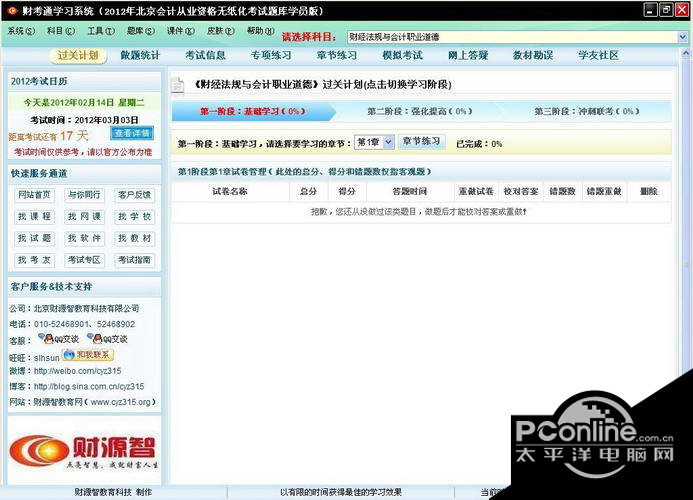Open the weibo.com/cyz315 link

(x=77, y=371)
